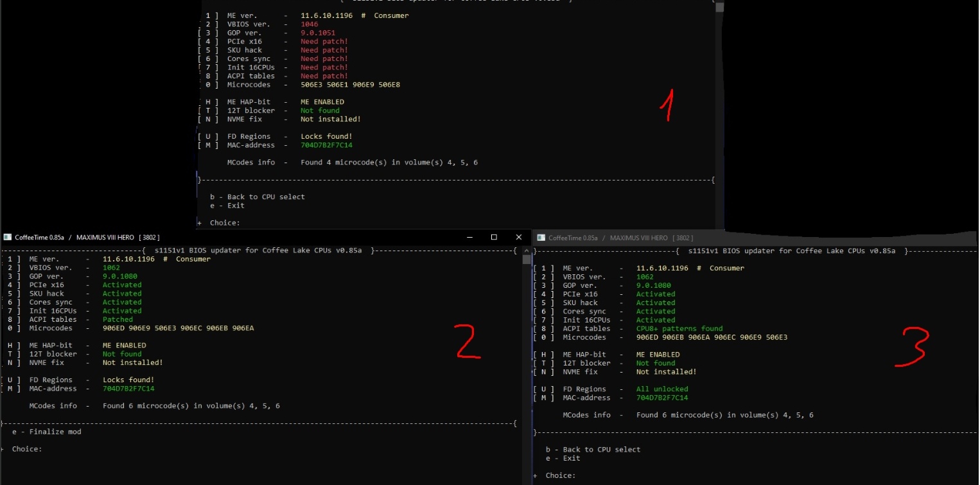Click the VBIOS version value "1046"
This screenshot has width=980, height=485.
tap(310, 24)
